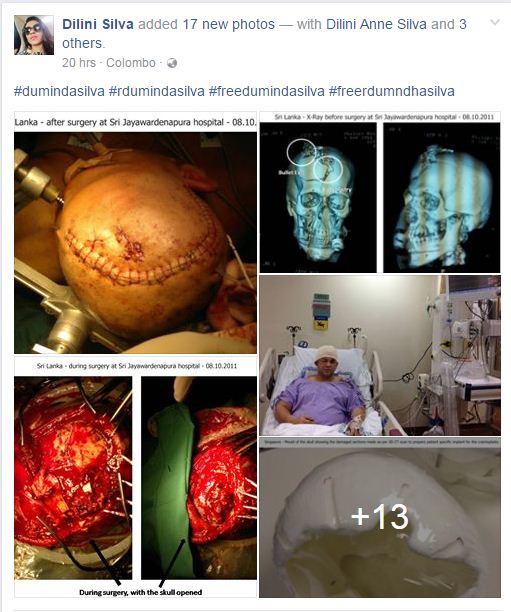511x612 pixels.
Task: Open the after-surgery stitched head photo
Action: point(135,233)
